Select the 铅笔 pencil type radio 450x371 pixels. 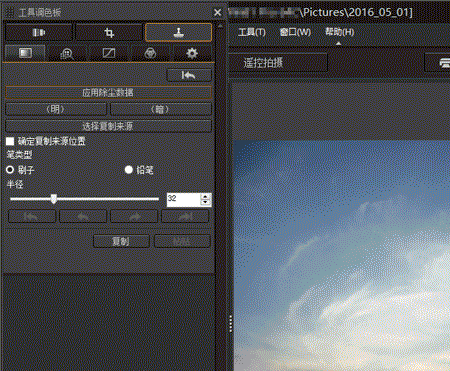[x=129, y=170]
